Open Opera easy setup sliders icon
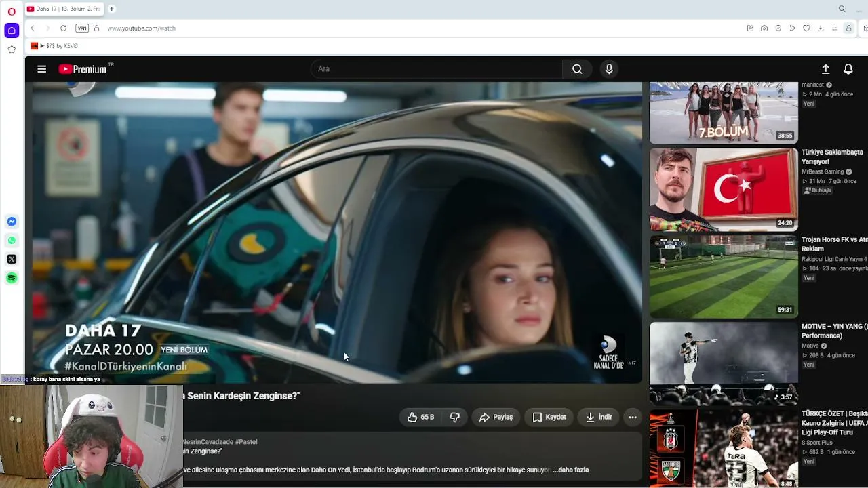868x488 pixels. click(835, 28)
